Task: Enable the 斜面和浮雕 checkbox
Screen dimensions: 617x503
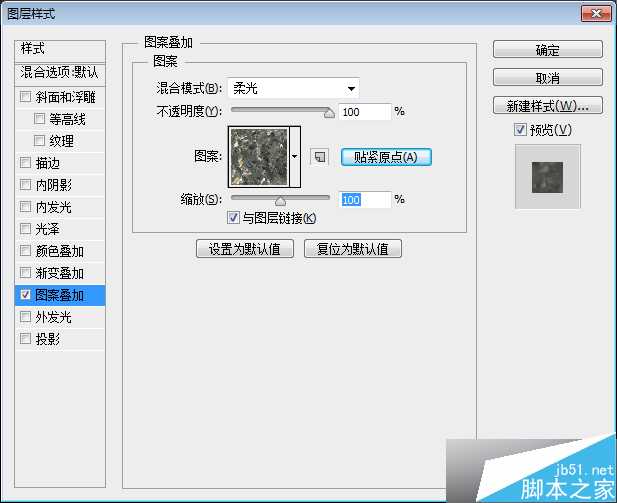Action: coord(25,97)
